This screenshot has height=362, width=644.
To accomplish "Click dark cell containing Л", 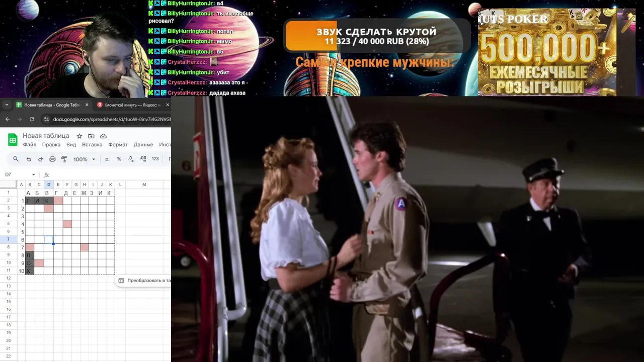I will click(x=29, y=255).
